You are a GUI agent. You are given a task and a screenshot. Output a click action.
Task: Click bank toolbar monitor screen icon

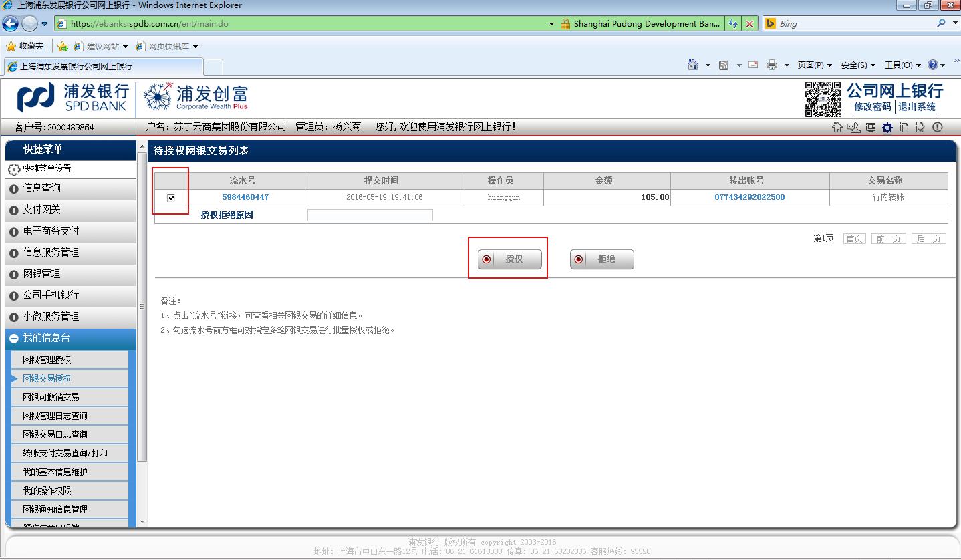click(871, 127)
